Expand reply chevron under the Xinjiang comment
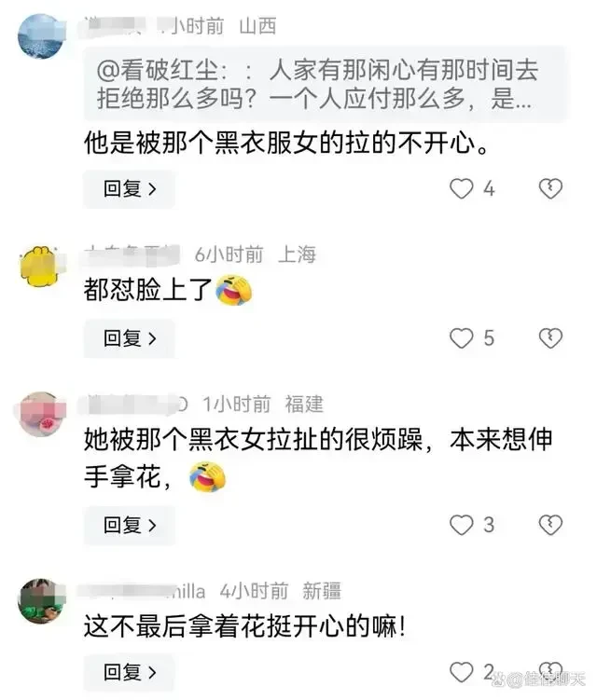Screen dimensions: 597x700 pos(152,672)
